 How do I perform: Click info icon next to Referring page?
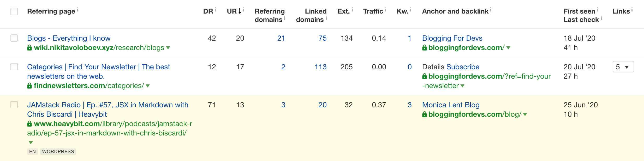[77, 9]
